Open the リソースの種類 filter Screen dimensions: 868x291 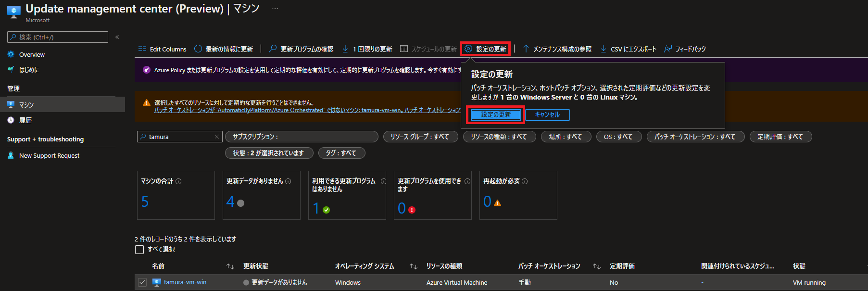[499, 137]
